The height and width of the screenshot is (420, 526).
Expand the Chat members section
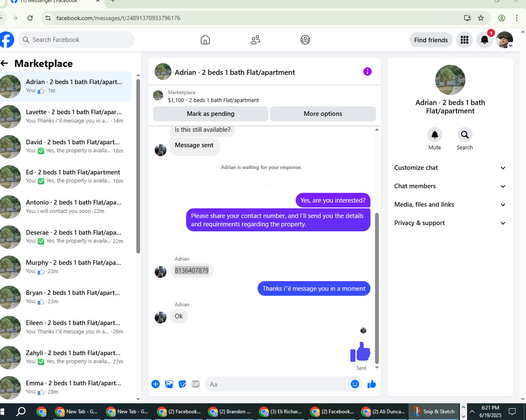[x=450, y=186]
